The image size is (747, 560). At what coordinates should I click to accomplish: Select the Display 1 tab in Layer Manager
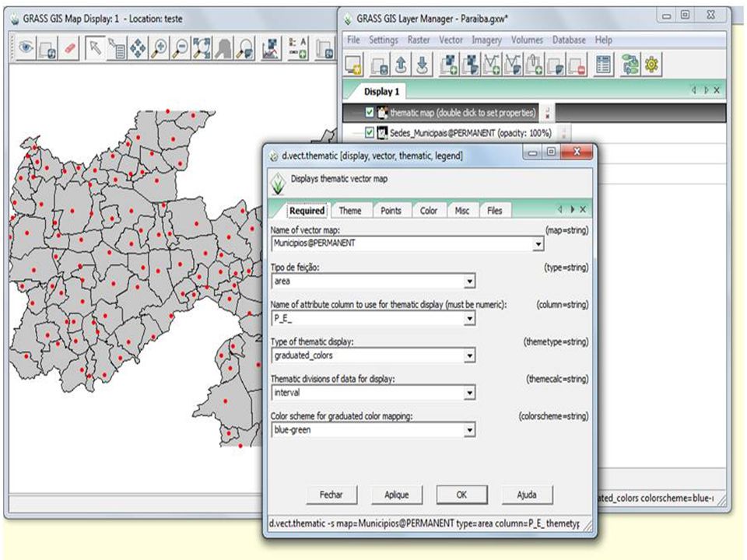coord(381,92)
